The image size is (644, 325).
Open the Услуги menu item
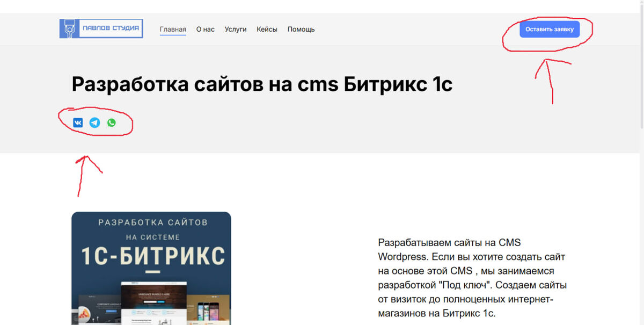point(236,29)
